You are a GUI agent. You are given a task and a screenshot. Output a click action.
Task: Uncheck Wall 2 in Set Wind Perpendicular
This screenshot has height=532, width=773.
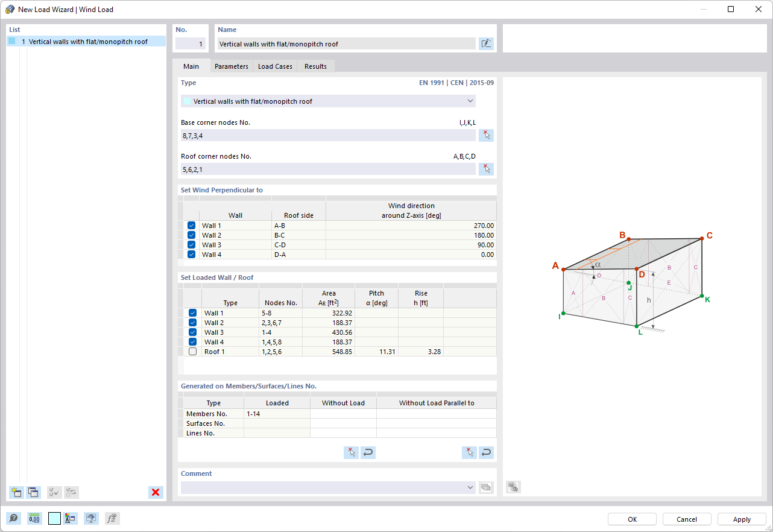(191, 235)
